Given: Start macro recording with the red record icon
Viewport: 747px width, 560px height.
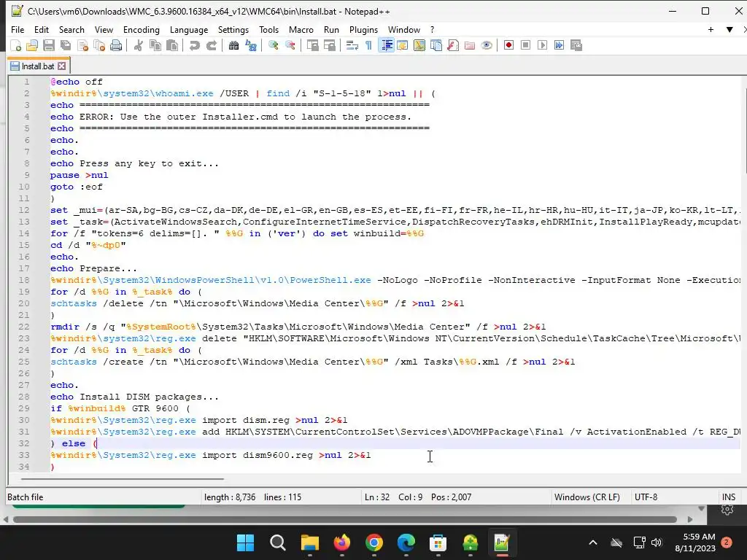Looking at the screenshot, I should 508,45.
